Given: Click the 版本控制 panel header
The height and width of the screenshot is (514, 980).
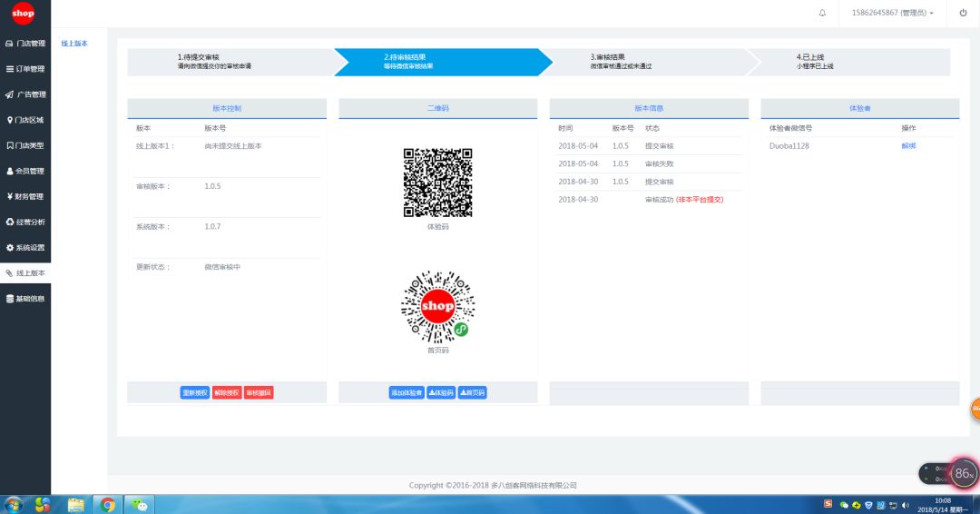Looking at the screenshot, I should click(227, 108).
